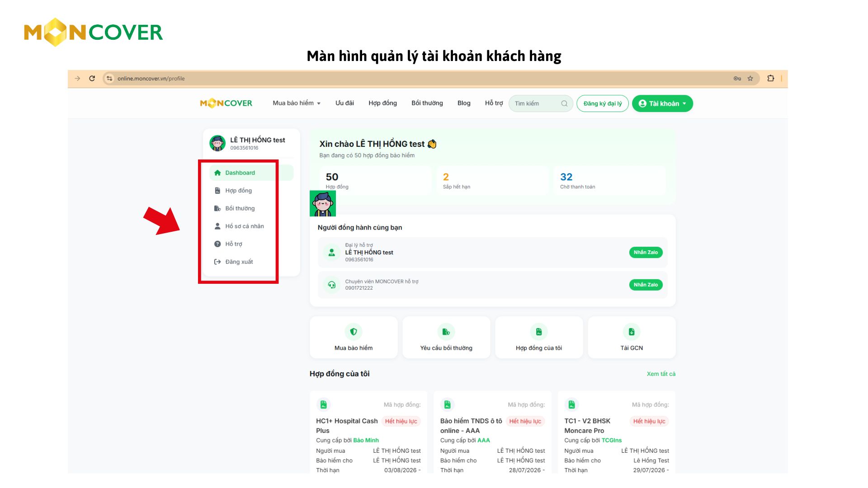Viewport: 868px width, 488px height.
Task: Click the Tải GCN download icon
Action: coord(632,332)
